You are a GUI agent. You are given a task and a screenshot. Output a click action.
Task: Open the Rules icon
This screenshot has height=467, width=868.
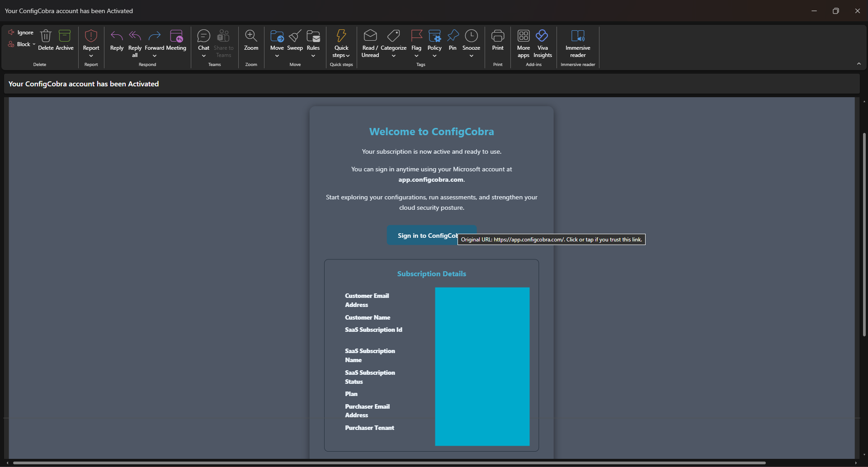click(313, 36)
